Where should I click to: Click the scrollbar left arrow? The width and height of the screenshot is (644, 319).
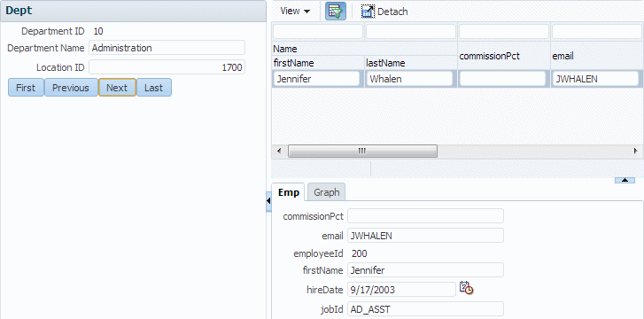click(279, 151)
